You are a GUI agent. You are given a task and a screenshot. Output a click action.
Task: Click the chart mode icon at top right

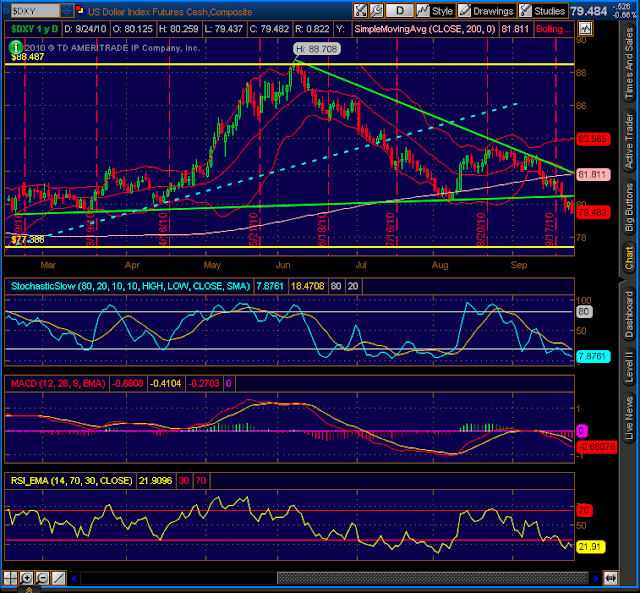(585, 29)
